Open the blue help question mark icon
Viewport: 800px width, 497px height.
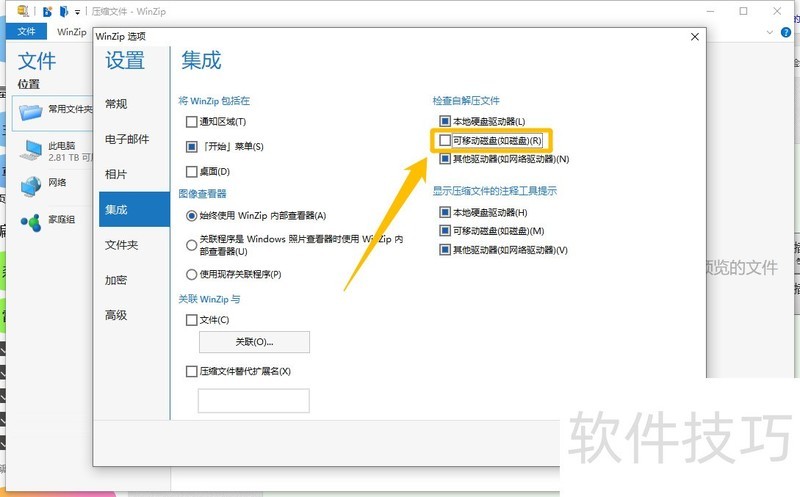click(x=786, y=32)
